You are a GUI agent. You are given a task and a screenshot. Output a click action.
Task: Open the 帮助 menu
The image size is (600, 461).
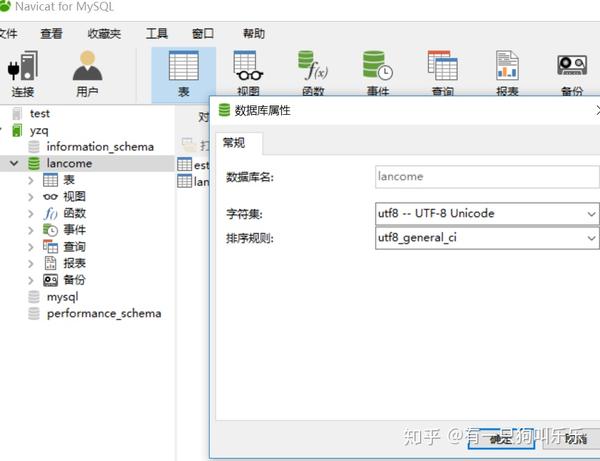[x=254, y=34]
